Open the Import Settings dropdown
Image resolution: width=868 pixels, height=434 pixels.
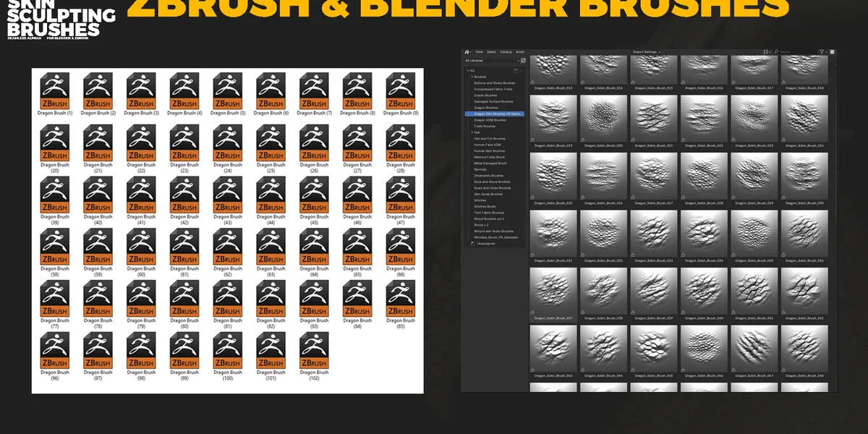646,51
